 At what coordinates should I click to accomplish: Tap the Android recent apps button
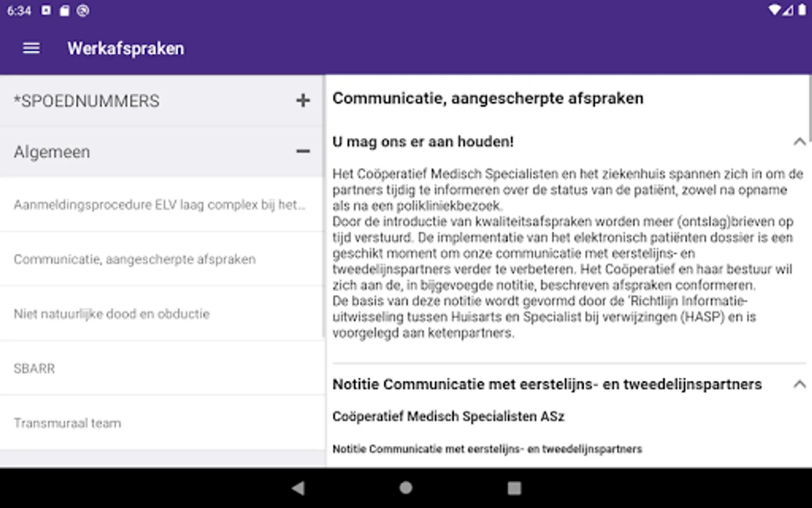coord(514,488)
